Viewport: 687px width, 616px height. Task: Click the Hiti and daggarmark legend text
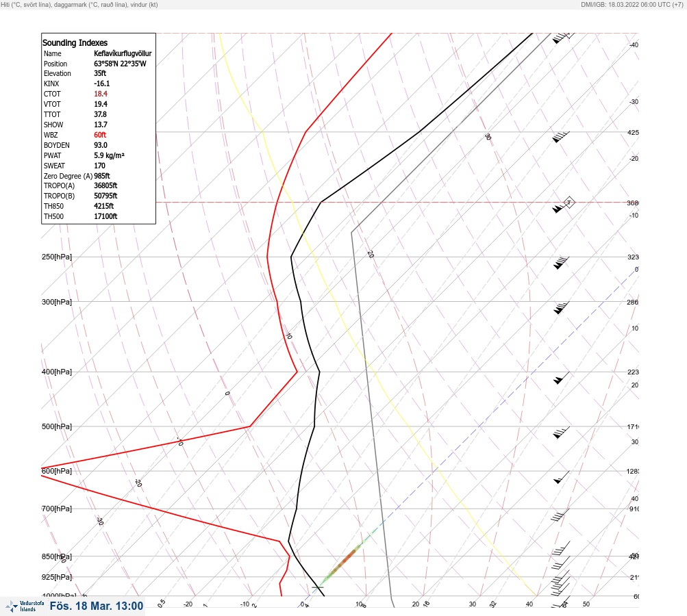79,4
